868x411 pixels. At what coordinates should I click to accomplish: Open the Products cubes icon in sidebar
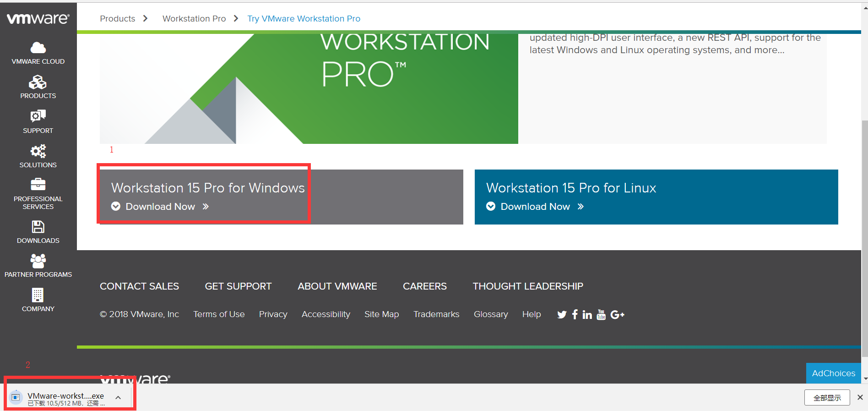(x=38, y=82)
